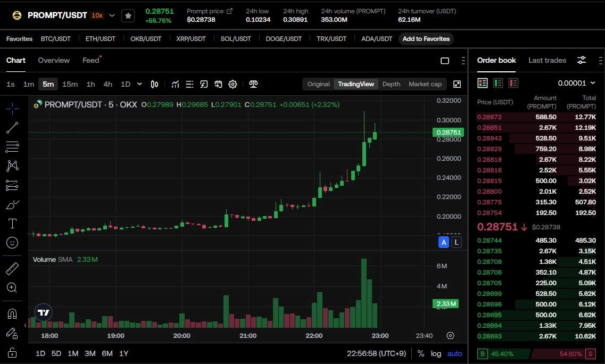This screenshot has height=364, width=605.
Task: Set the chart interval to 1h
Action: point(90,84)
